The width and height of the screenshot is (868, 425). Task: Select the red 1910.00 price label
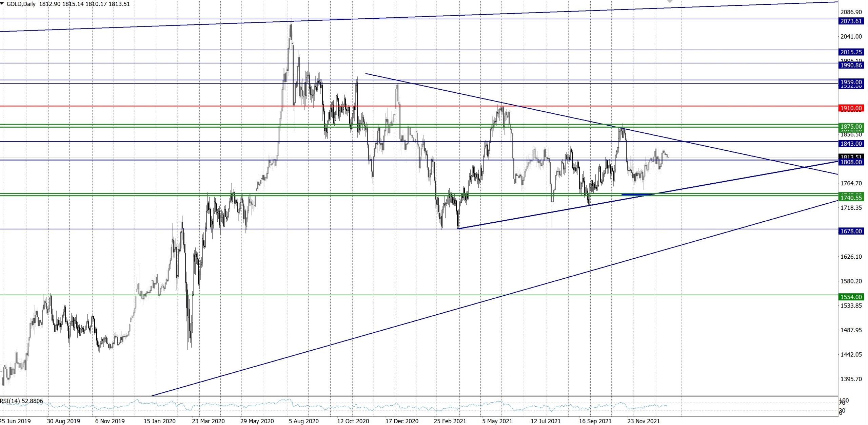851,108
